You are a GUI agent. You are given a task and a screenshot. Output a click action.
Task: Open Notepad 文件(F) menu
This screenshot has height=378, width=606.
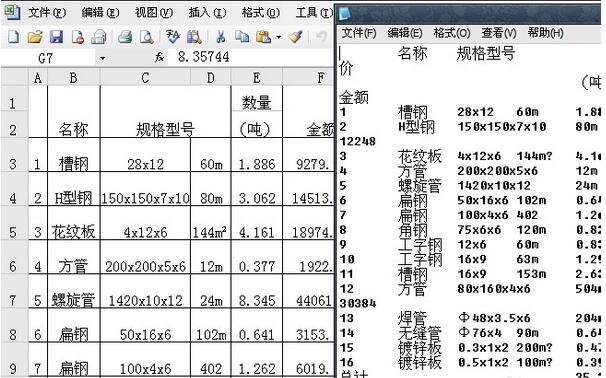359,33
